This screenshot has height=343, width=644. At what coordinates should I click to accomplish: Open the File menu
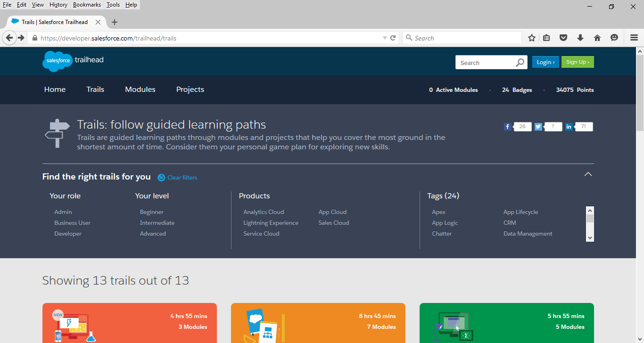coord(7,5)
